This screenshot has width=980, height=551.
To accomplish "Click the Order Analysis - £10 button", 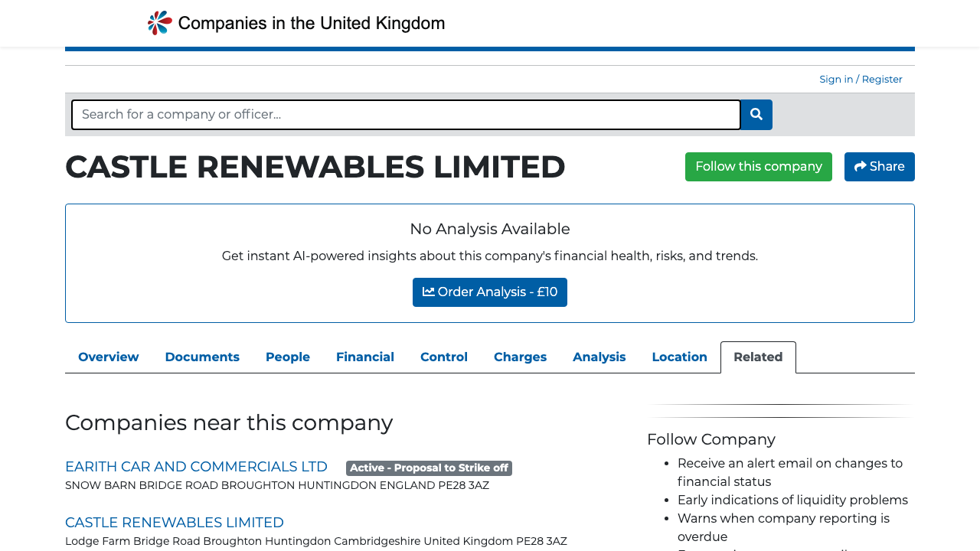I will pos(490,292).
